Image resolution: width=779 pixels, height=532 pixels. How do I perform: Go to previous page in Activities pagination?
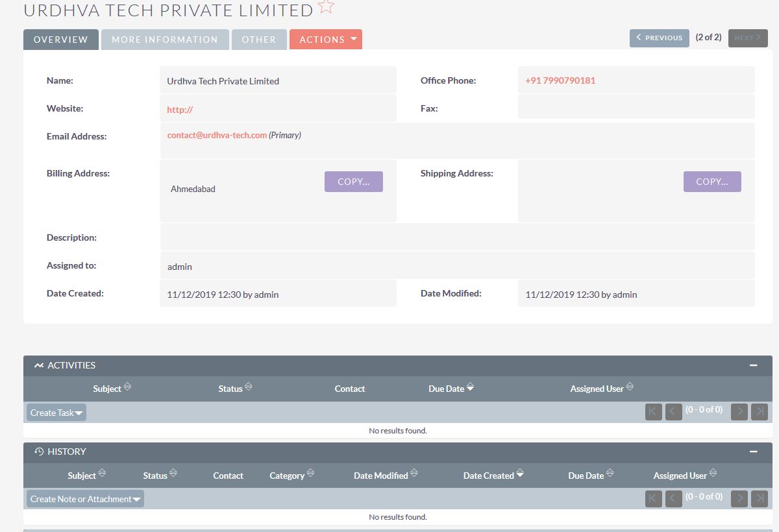pyautogui.click(x=674, y=411)
